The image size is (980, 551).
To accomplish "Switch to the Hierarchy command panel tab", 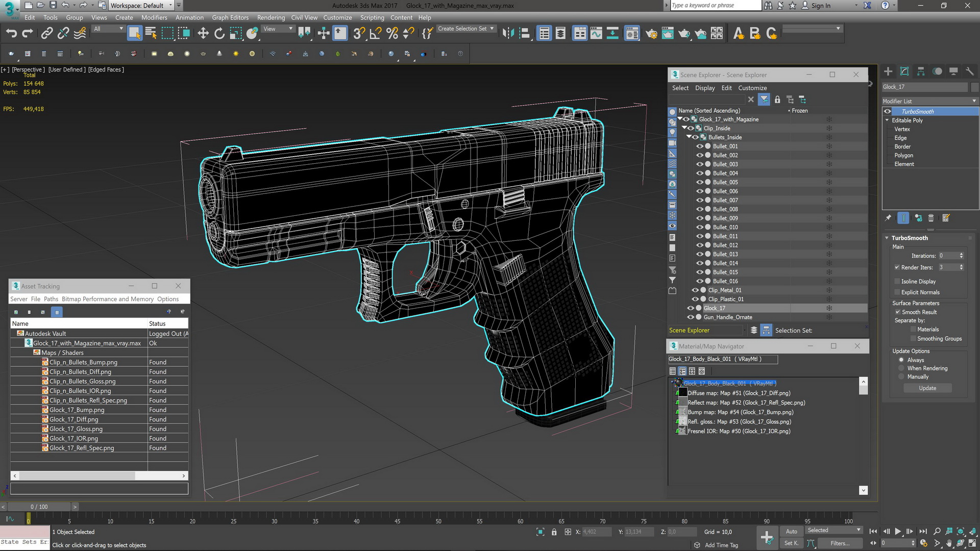I will (921, 71).
